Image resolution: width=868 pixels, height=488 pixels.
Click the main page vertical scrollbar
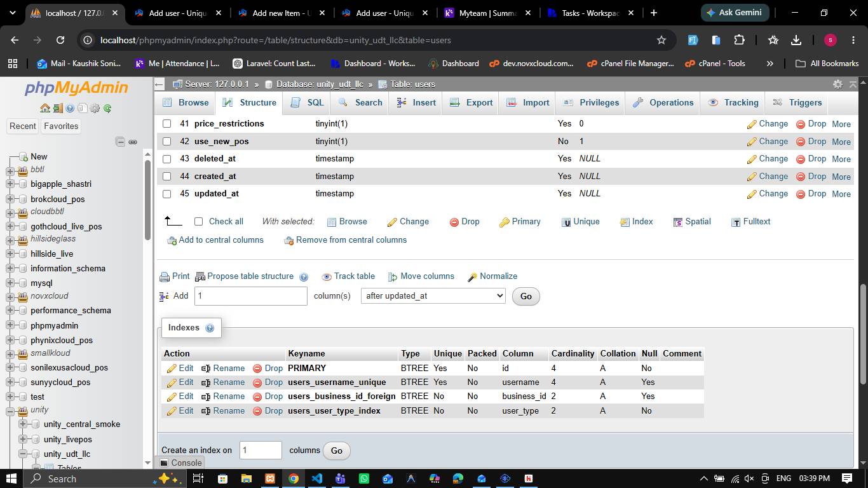[x=863, y=334]
